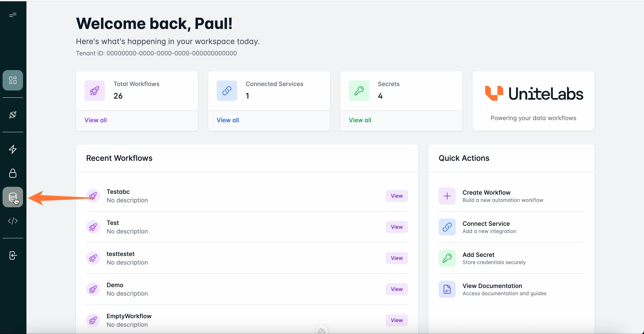Click the plus icon for Create Workflow

pyautogui.click(x=447, y=196)
